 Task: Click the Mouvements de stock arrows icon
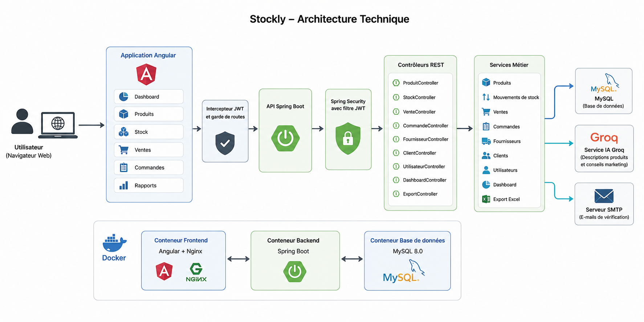point(486,97)
